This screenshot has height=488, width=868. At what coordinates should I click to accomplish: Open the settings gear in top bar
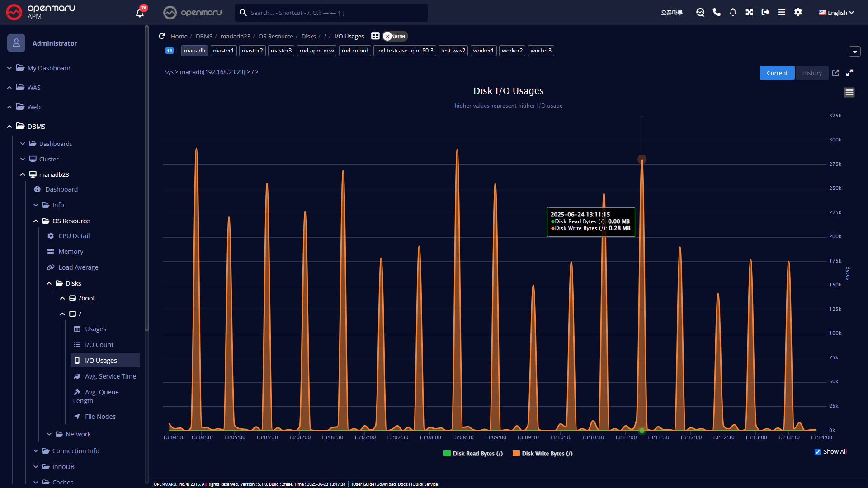[x=798, y=12]
